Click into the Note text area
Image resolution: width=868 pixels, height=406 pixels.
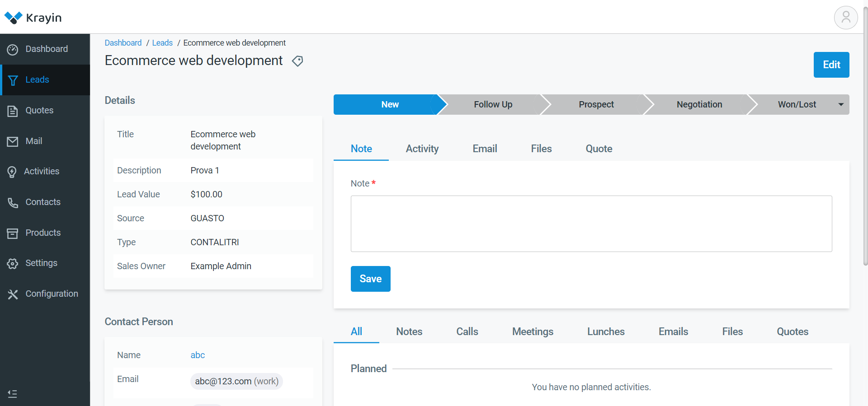pos(591,224)
